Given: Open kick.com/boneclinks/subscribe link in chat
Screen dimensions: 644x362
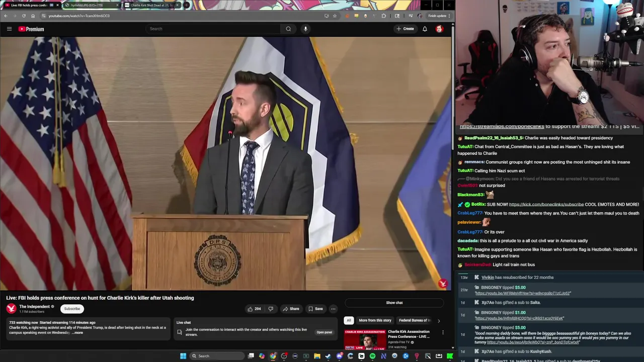Looking at the screenshot, I should click(546, 205).
